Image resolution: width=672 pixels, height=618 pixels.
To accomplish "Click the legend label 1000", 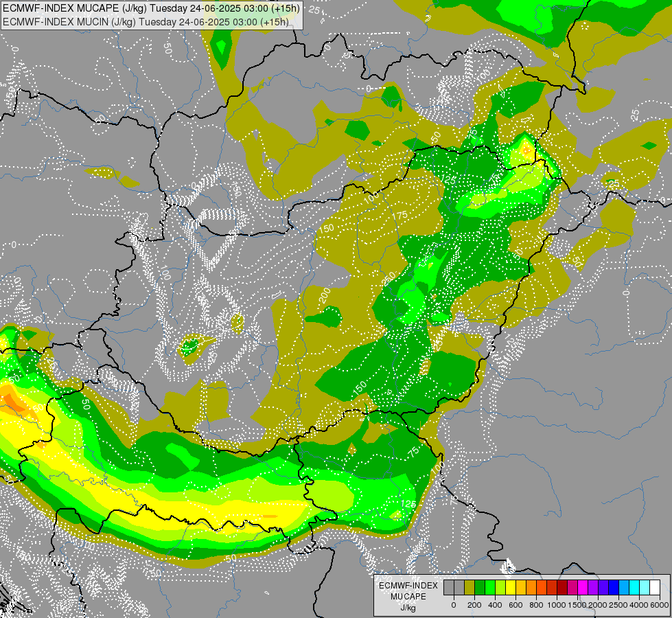I will point(557,605).
